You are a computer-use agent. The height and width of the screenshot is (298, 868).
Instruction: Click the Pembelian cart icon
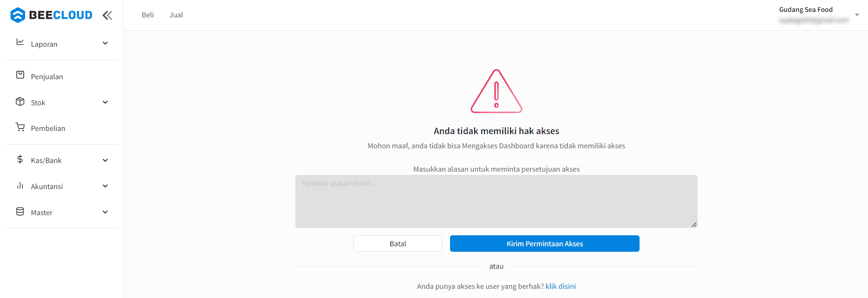click(x=20, y=127)
